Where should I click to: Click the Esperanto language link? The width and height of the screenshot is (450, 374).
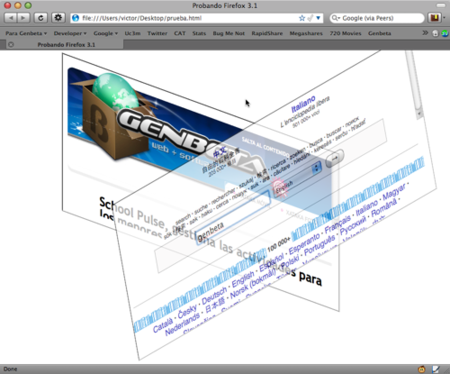(305, 243)
